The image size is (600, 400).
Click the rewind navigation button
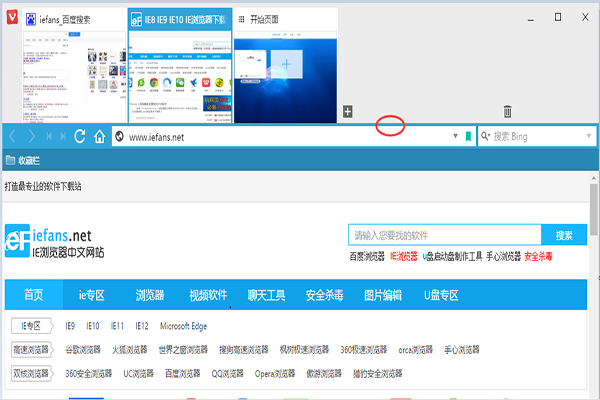(49, 136)
